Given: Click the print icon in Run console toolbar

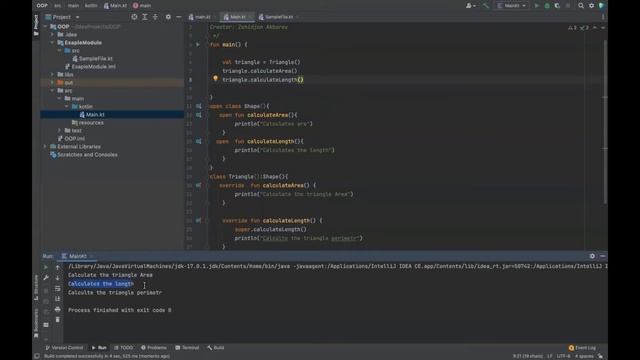Looking at the screenshot, I should coord(58,309).
